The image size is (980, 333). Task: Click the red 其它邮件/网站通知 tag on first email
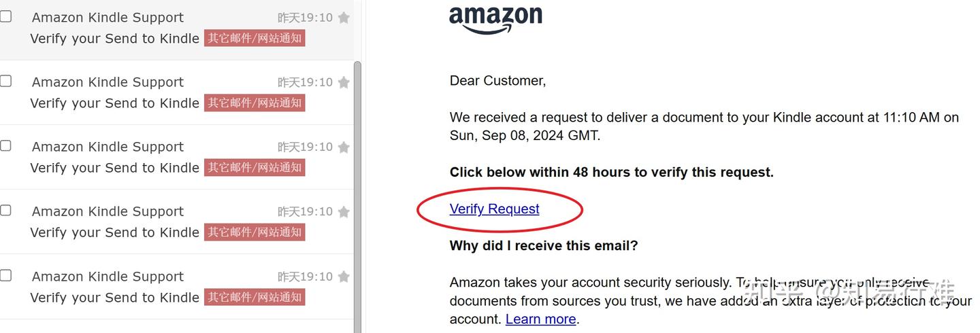(x=255, y=38)
